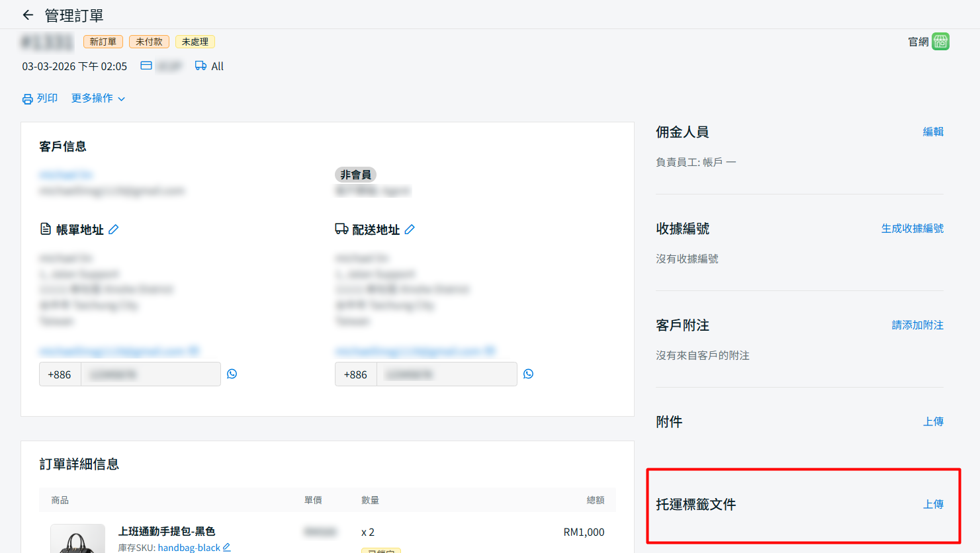Edit billing address with pencil icon

click(x=114, y=230)
